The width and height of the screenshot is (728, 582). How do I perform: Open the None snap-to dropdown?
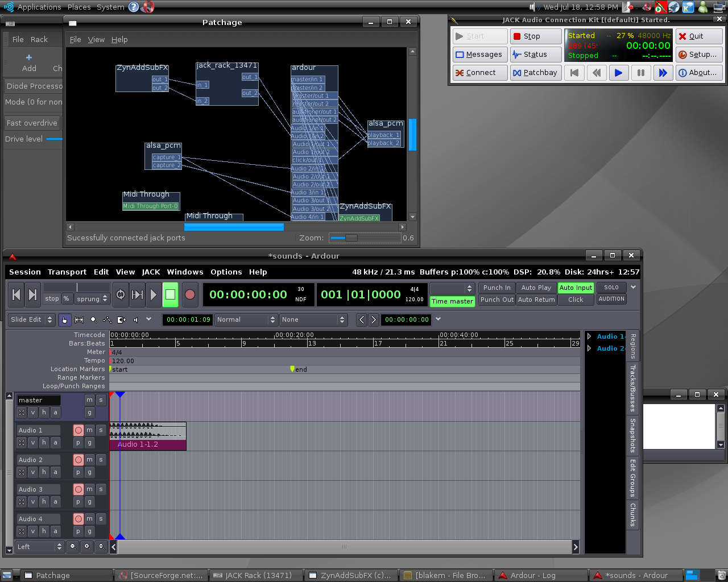click(313, 319)
